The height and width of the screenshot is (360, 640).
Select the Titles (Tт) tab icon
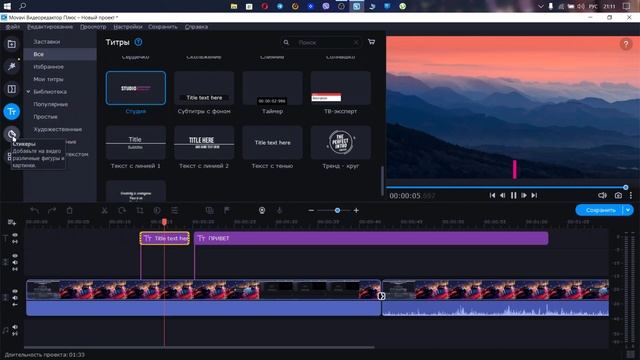click(11, 111)
